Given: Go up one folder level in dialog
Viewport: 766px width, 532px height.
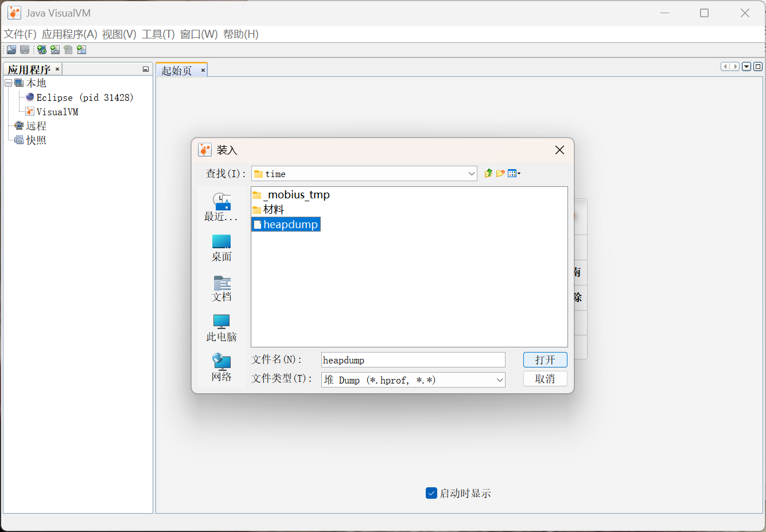Looking at the screenshot, I should pyautogui.click(x=488, y=173).
